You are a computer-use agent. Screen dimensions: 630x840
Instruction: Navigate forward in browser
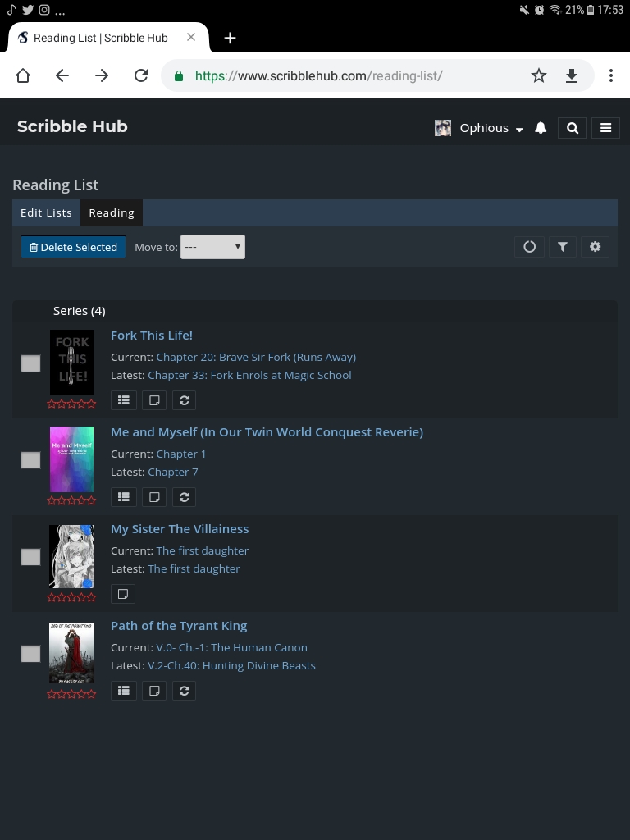102,75
